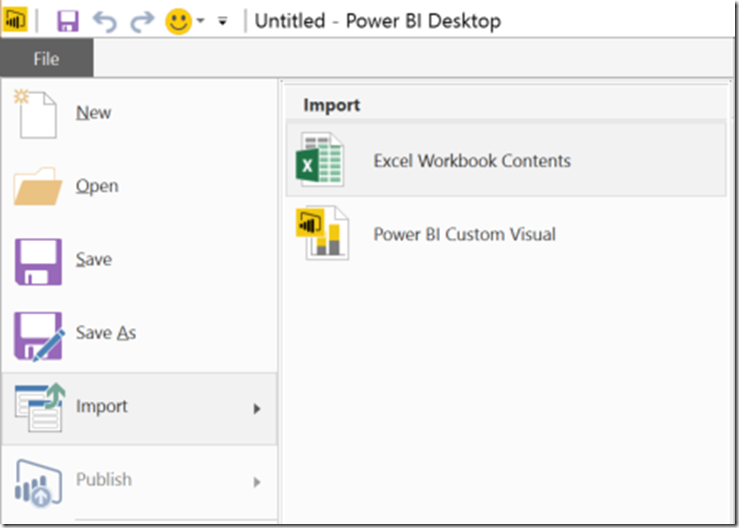Viewport: 739px width, 528px height.
Task: Choose Excel Workbook Contents import option
Action: pyautogui.click(x=506, y=160)
